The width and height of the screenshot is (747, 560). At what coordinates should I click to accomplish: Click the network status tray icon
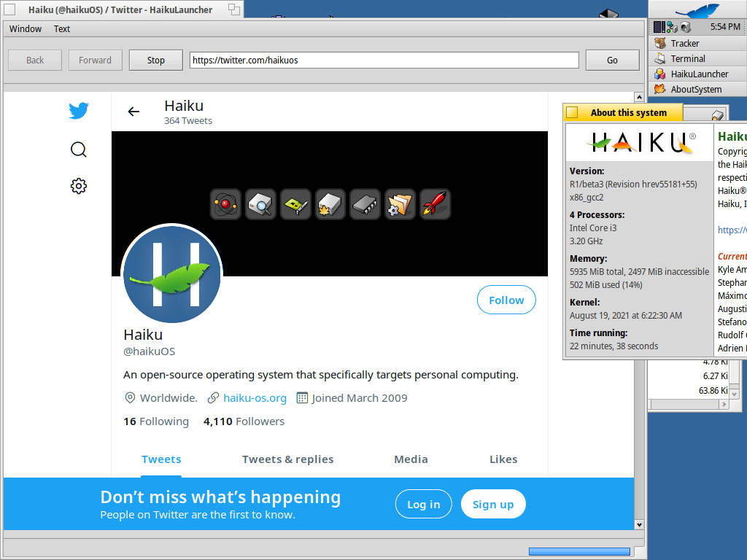coord(672,27)
